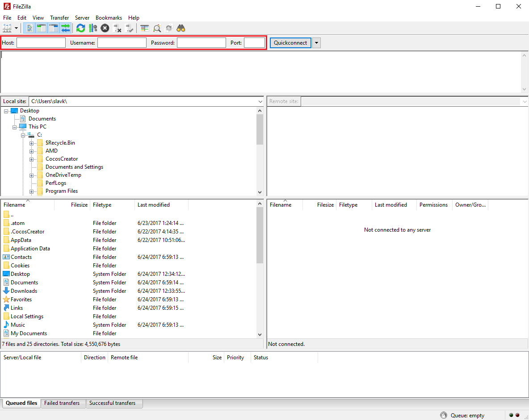Open the Bookmarks menu
This screenshot has width=529, height=420.
(x=109, y=17)
